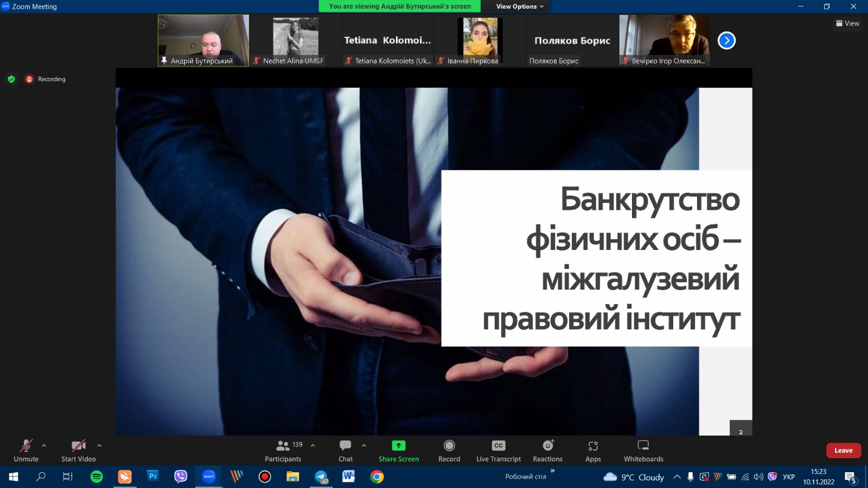Screen dimensions: 868x488
Task: Click the microphone tray icon
Action: pyautogui.click(x=691, y=477)
